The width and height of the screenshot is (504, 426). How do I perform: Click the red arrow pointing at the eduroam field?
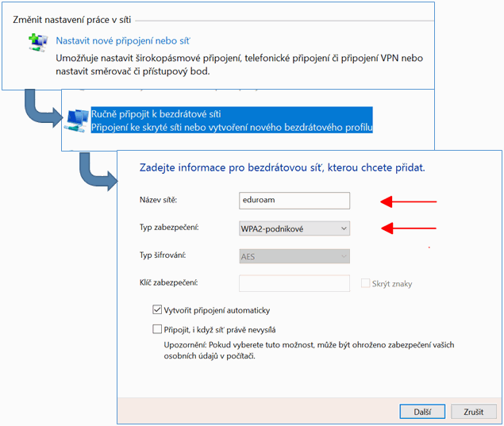click(410, 201)
